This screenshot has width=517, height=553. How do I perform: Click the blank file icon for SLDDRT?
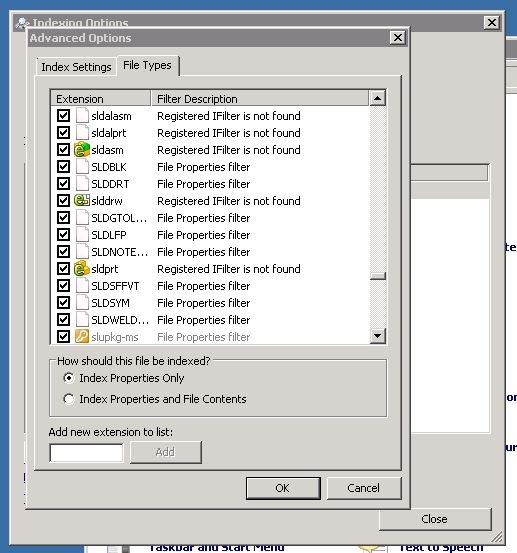pos(82,183)
